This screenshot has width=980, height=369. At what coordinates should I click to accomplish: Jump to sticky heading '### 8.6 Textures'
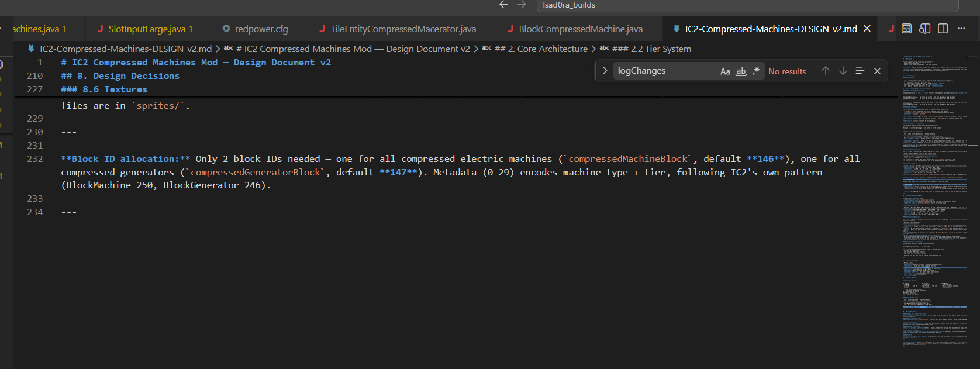(x=104, y=89)
